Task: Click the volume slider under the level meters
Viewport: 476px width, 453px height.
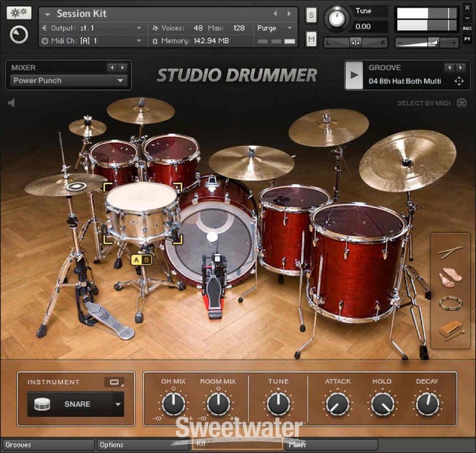Action: 426,43
